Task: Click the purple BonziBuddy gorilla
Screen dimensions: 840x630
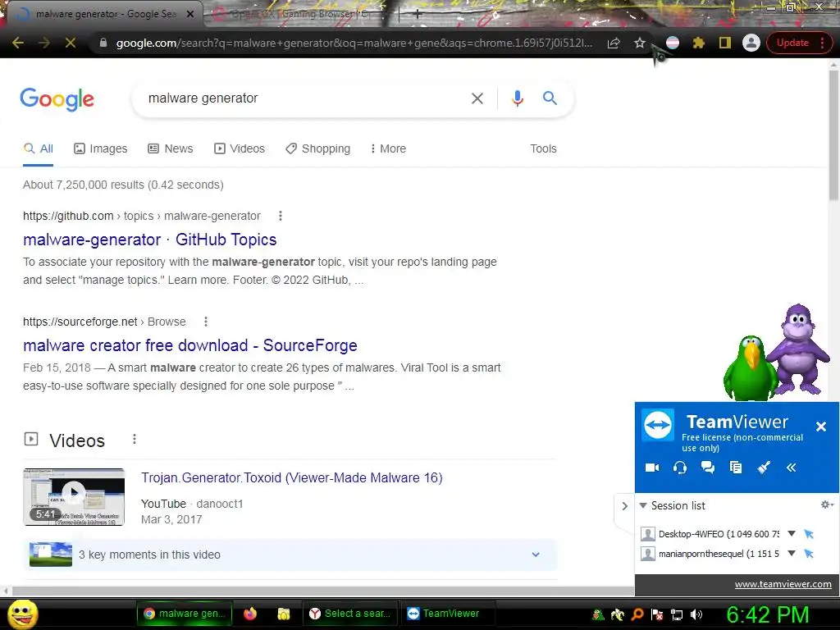Action: point(799,348)
